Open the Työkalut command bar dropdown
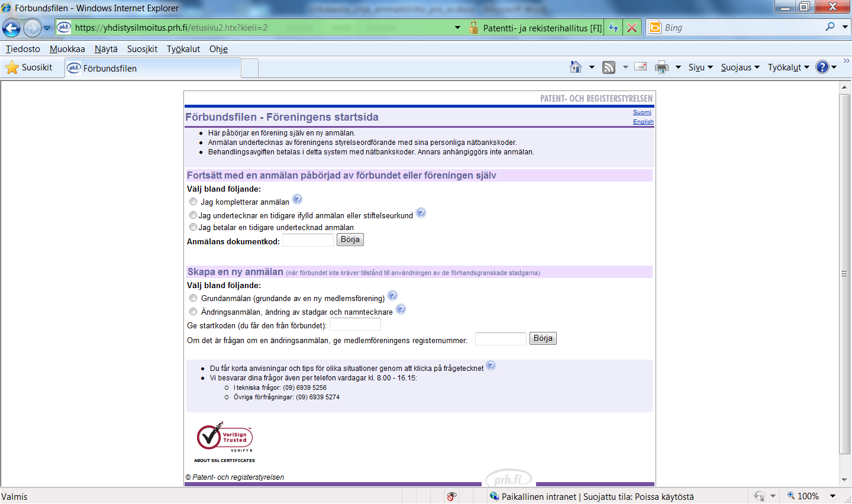This screenshot has height=504, width=852. 789,67
